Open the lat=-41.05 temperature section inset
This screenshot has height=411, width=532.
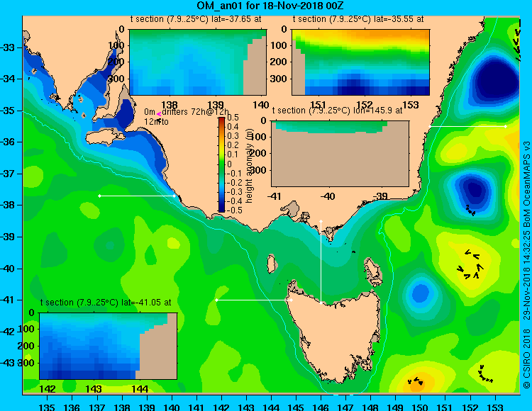[x=109, y=346]
